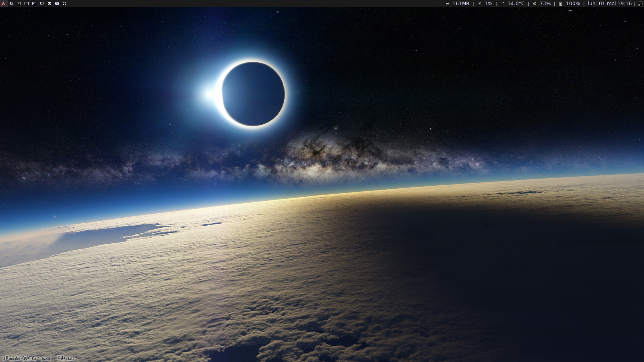Switch to the mail envelope workspace
The height and width of the screenshot is (362, 644).
click(x=57, y=4)
